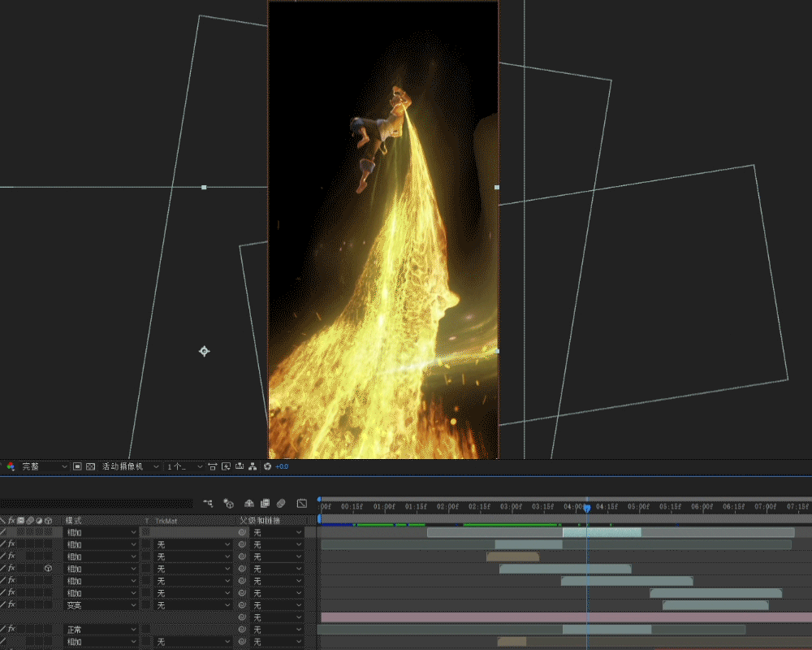Viewport: 812px width, 650px height.
Task: Click the 父级和链接 column header
Action: [260, 521]
